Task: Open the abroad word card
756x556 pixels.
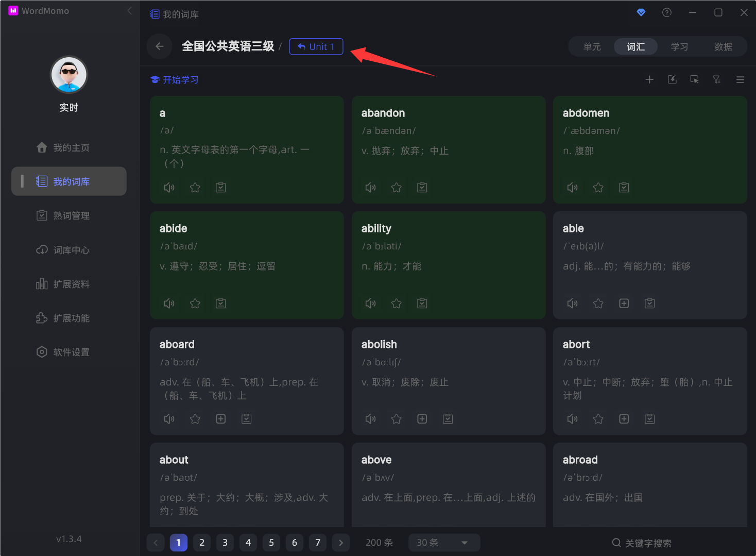Action: [650, 485]
